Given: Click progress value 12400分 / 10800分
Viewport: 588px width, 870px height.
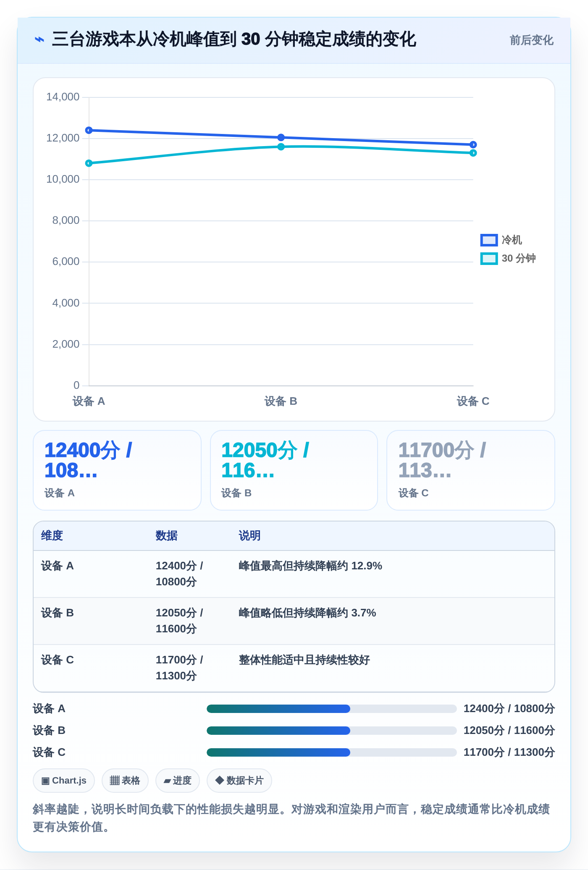Looking at the screenshot, I should 509,709.
